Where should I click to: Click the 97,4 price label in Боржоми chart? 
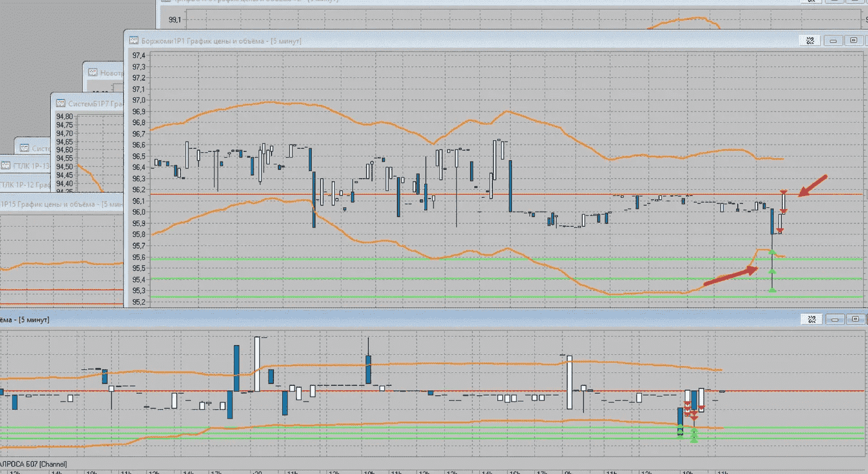(138, 56)
